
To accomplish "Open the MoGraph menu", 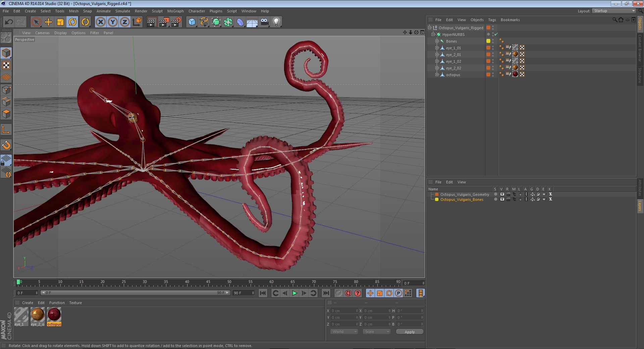I will (x=175, y=11).
